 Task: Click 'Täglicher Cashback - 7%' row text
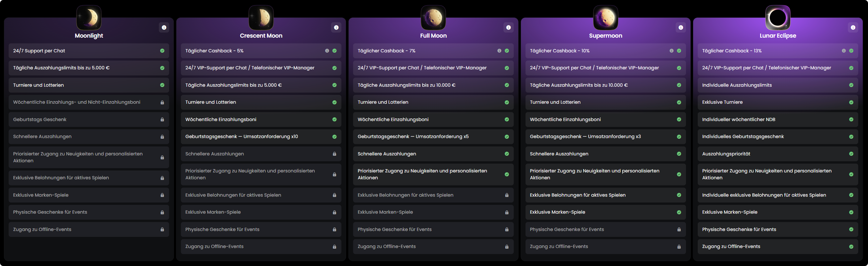[x=387, y=51]
